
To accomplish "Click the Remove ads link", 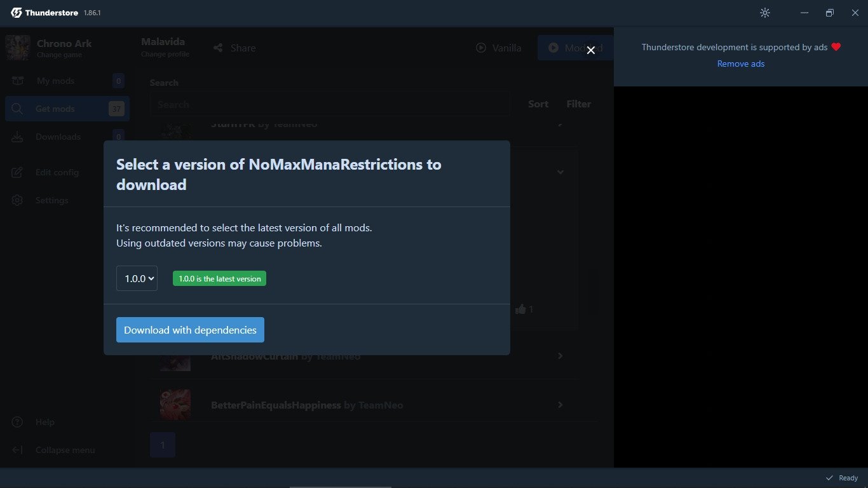I will point(741,64).
